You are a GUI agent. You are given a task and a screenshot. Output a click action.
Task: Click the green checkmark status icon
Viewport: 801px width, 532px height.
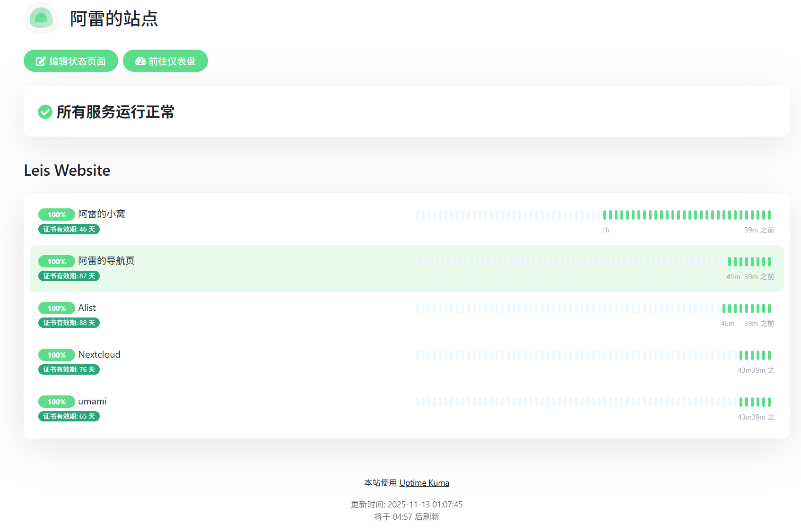[x=45, y=112]
